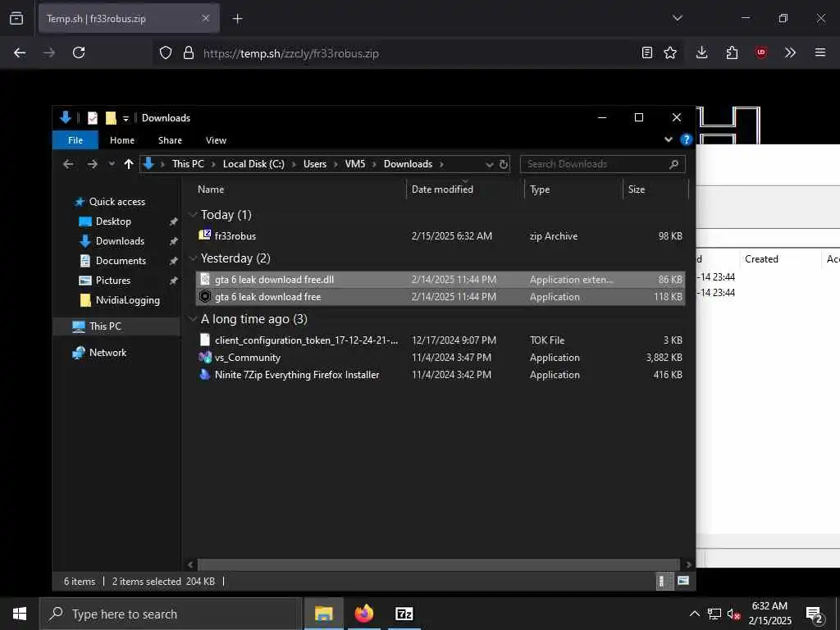Image resolution: width=840 pixels, height=630 pixels.
Task: Open NvidiaLogging folder in navigation pane
Action: point(127,300)
